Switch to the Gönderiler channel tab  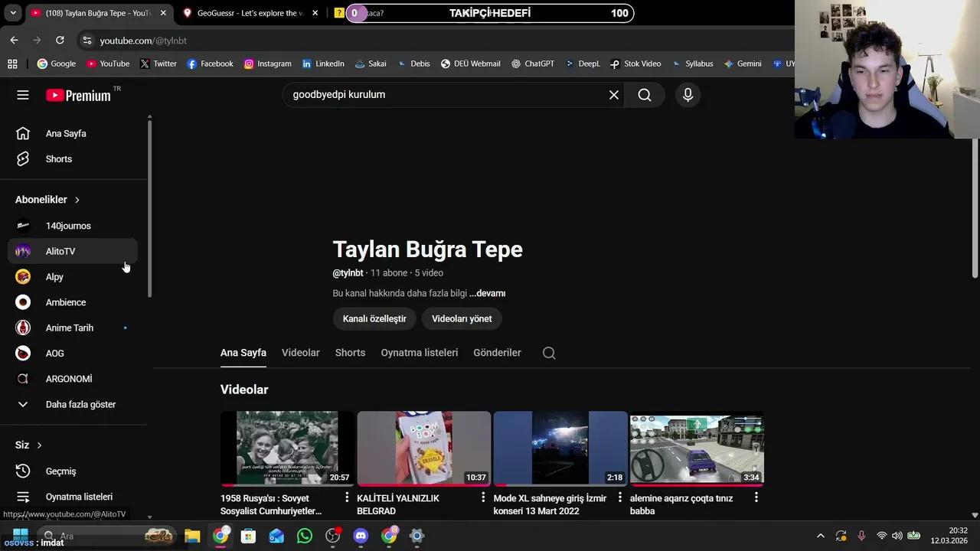coord(497,353)
